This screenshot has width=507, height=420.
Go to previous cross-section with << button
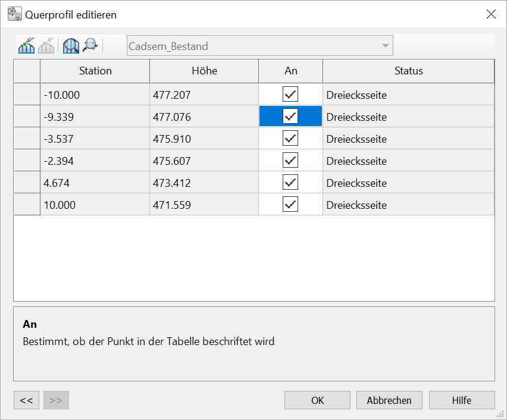tap(26, 400)
